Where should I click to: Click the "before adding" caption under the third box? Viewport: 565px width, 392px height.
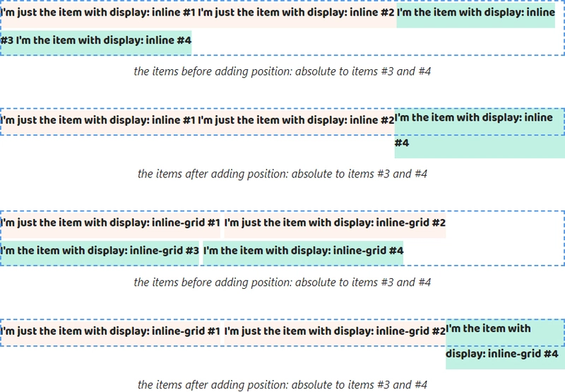click(282, 282)
